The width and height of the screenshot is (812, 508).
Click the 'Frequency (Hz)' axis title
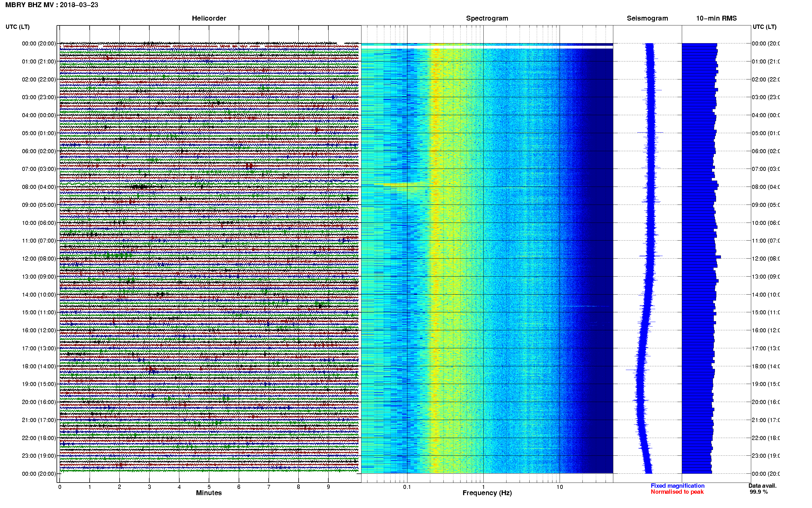point(487,493)
